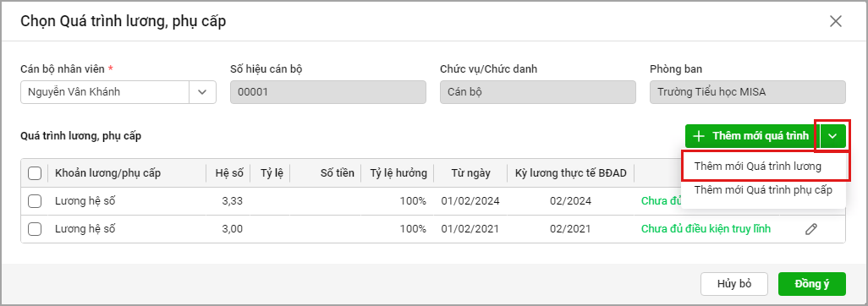Image resolution: width=868 pixels, height=306 pixels.
Task: Check the Lương hệ số 3,33 row checkbox
Action: (35, 201)
